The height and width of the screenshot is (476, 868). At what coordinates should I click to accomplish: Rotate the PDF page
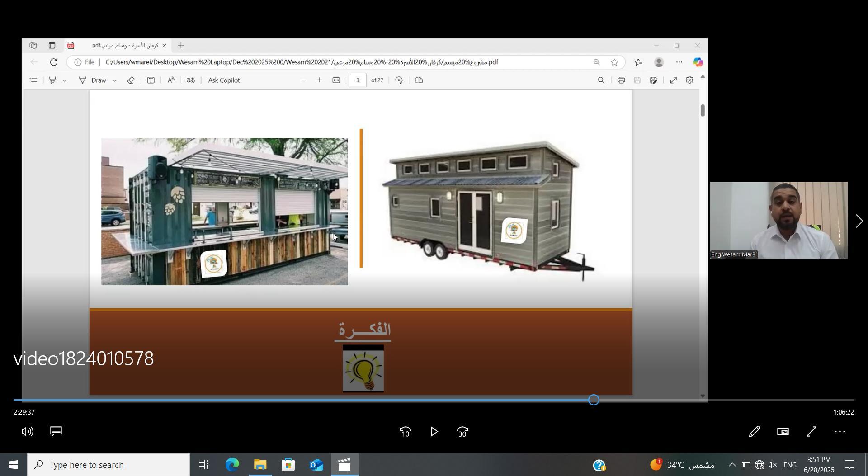399,80
